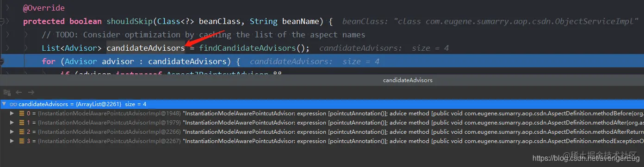
Task: Expand element 3 InstantiationModelAwarePointcutAdvisorImpl@2267
Action: point(12,141)
